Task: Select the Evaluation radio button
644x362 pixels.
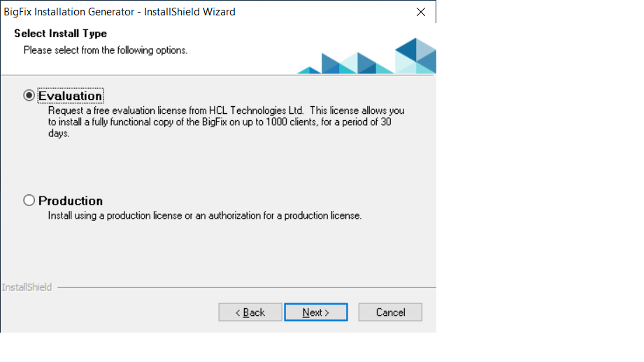Action: click(x=29, y=96)
